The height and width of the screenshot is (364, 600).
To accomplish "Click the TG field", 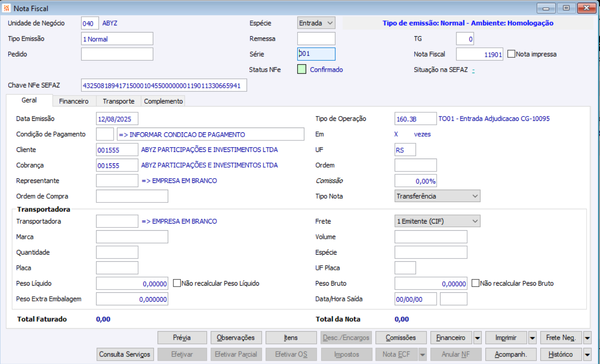I will 465,39.
